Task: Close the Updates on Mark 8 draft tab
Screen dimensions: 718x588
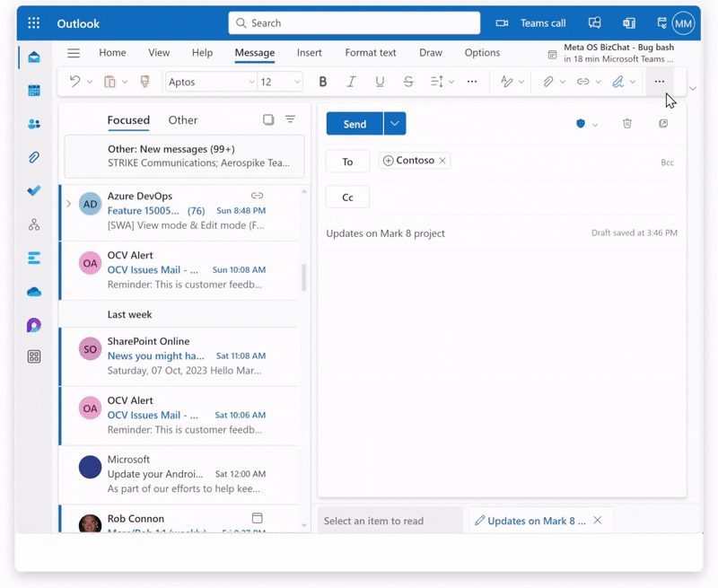Action: coord(598,521)
